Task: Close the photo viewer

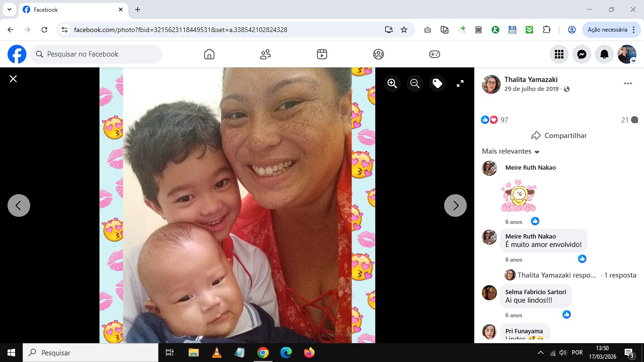Action: (13, 79)
